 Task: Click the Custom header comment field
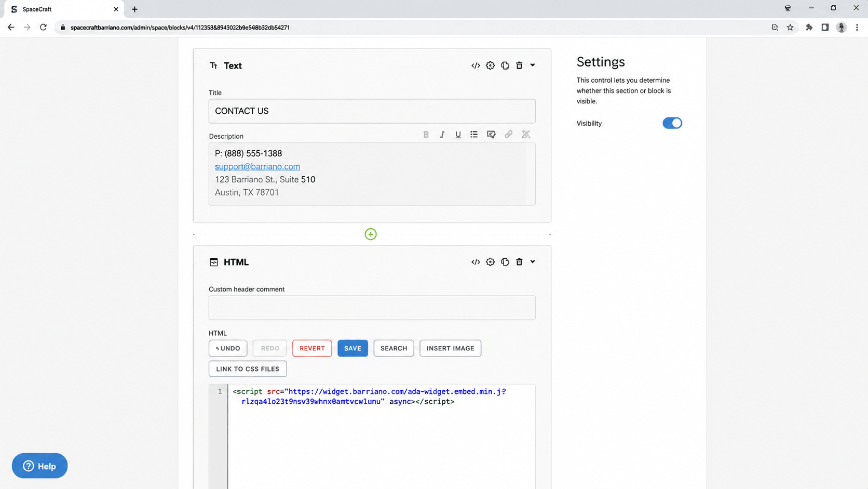372,308
